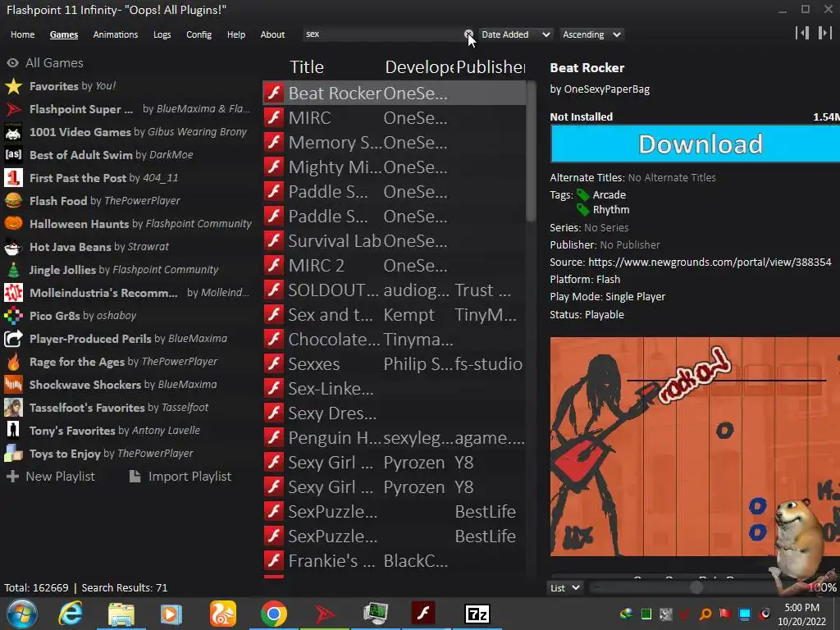Click the Flashpoint Super playlist red arrow icon

coord(13,109)
